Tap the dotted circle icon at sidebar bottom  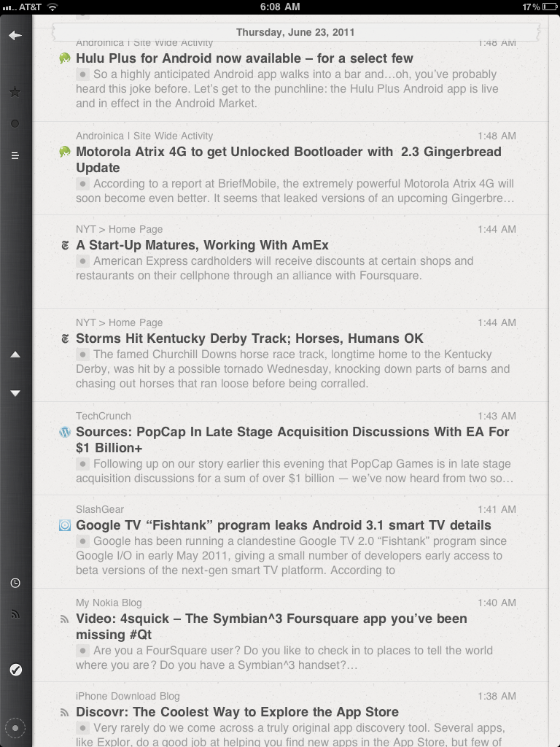pos(15,728)
